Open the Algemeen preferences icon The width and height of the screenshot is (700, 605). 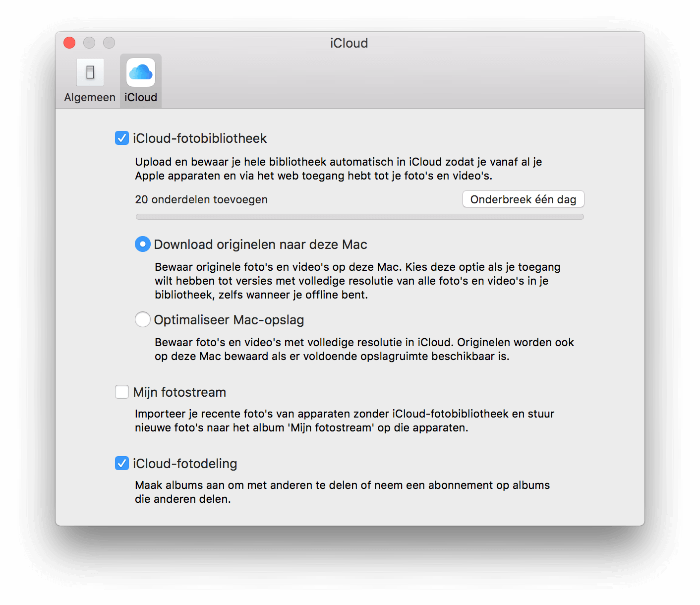[x=90, y=72]
